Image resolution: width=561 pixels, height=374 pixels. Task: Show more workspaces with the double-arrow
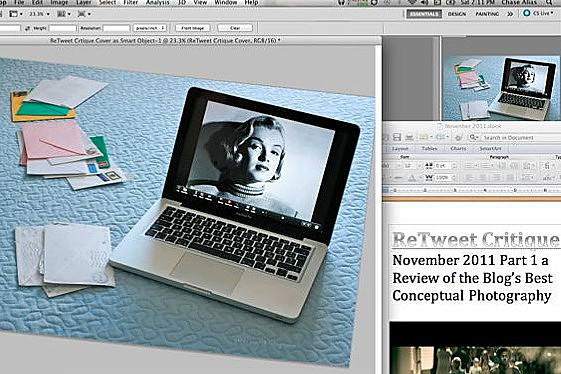pos(510,14)
